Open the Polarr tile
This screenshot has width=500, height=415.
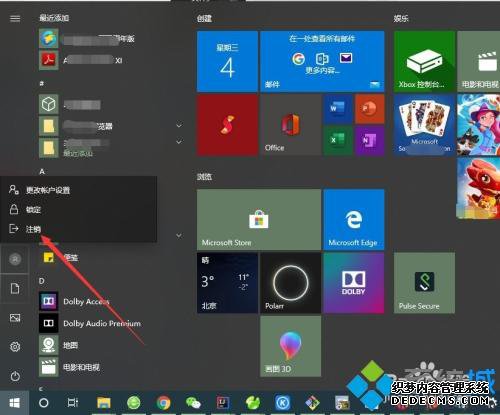click(x=290, y=283)
